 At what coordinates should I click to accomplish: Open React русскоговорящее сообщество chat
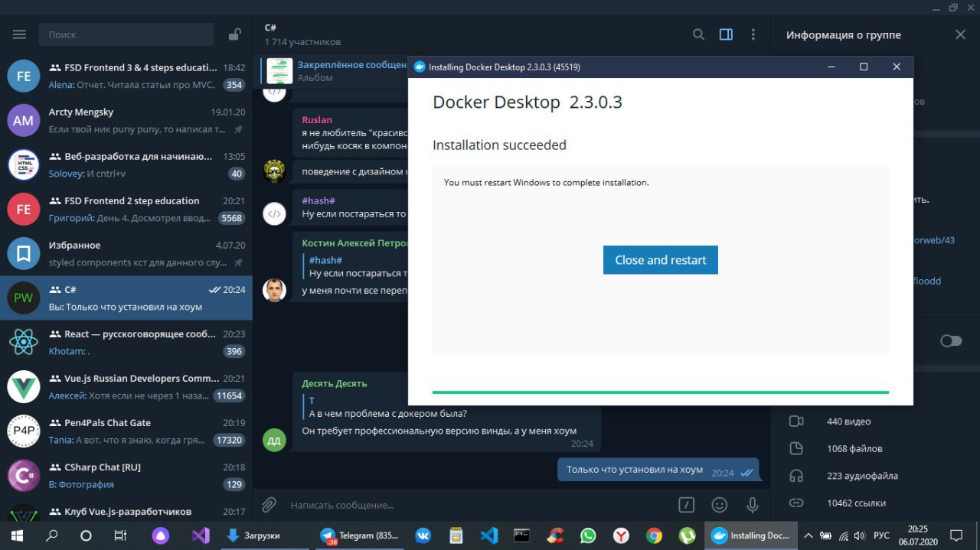click(x=126, y=342)
